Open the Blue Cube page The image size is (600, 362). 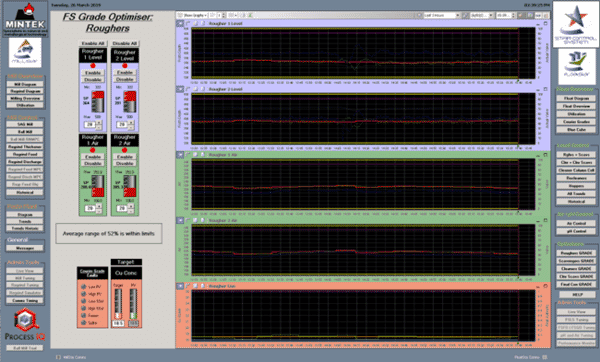coord(576,129)
